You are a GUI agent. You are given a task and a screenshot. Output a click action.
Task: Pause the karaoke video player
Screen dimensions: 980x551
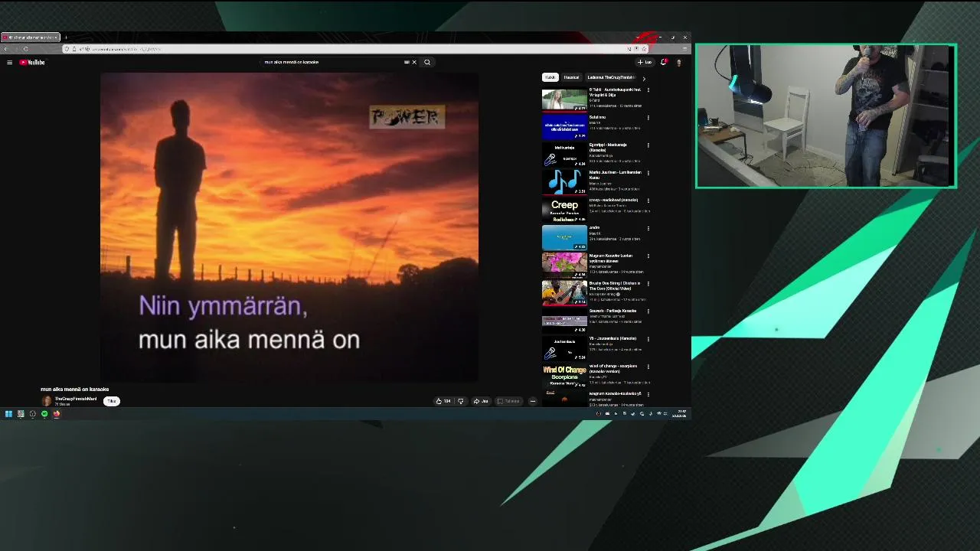289,227
